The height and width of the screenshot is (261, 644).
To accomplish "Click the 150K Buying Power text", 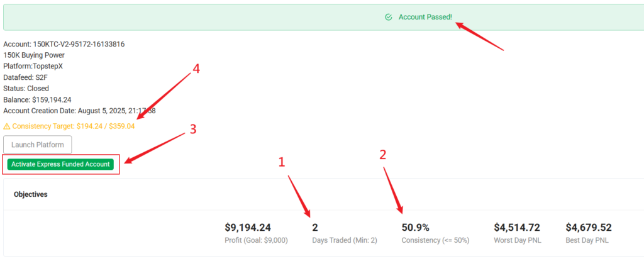I will pyautogui.click(x=34, y=55).
